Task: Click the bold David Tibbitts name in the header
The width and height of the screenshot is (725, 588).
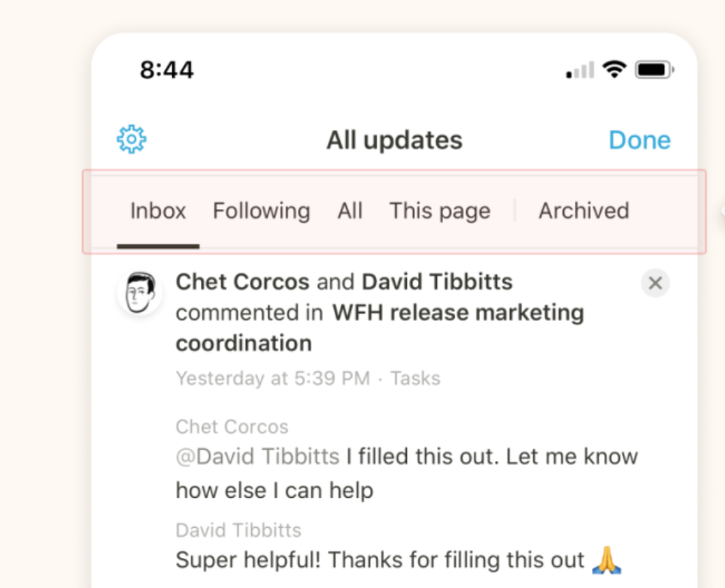Action: point(437,282)
